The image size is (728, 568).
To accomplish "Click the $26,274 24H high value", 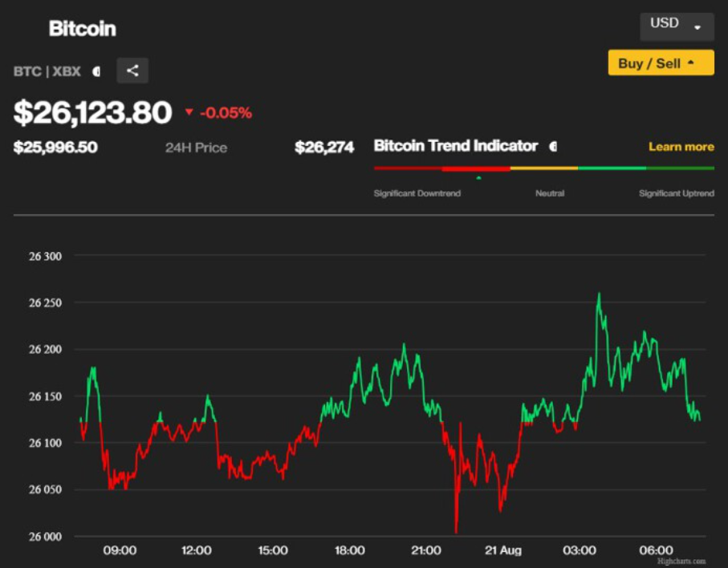I will tap(324, 148).
